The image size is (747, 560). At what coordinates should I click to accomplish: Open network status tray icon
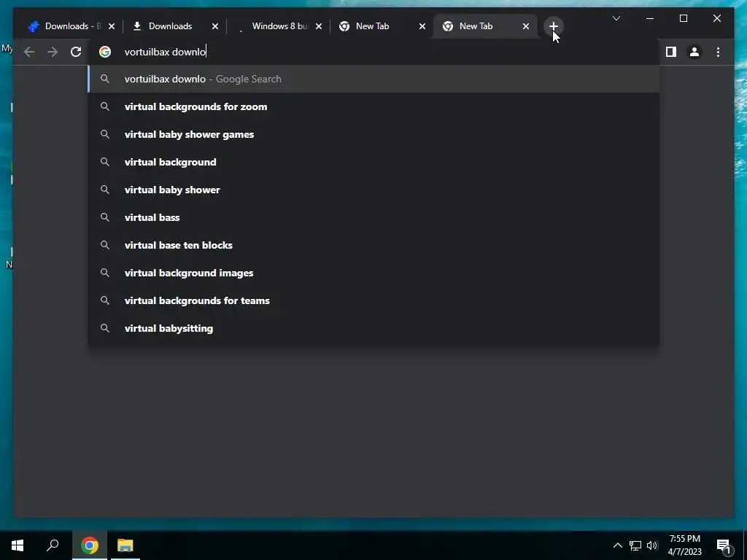point(635,545)
